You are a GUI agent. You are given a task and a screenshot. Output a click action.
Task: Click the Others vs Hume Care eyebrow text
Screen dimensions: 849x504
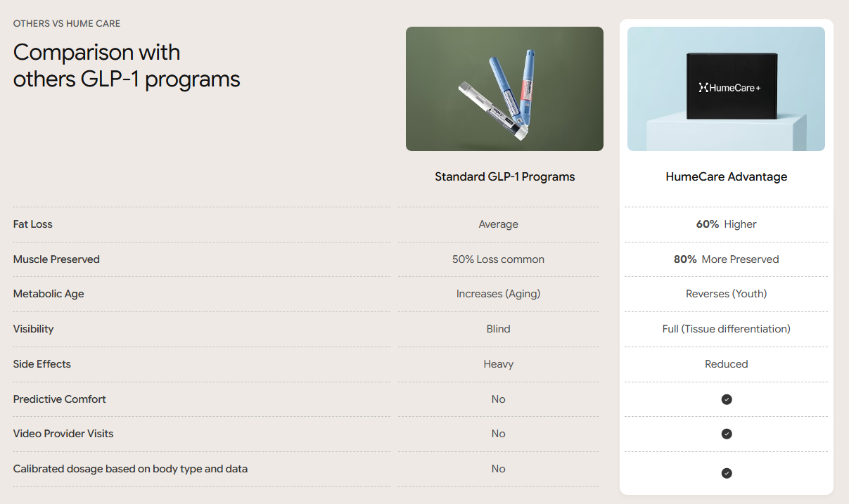point(67,24)
